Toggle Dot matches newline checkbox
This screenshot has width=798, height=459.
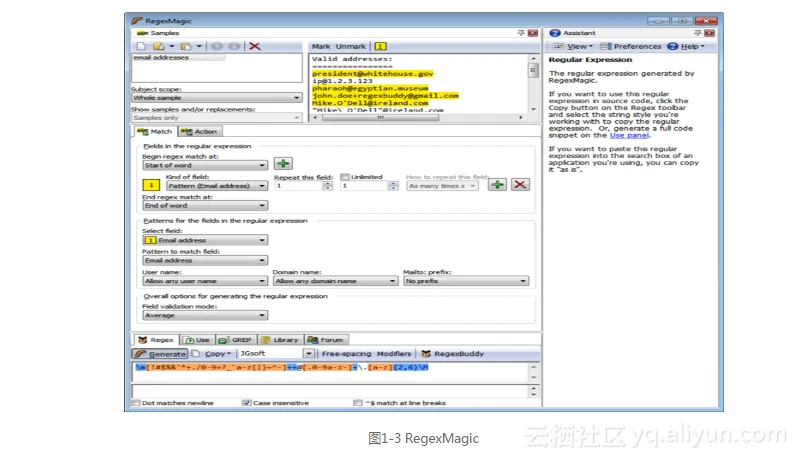(136, 403)
